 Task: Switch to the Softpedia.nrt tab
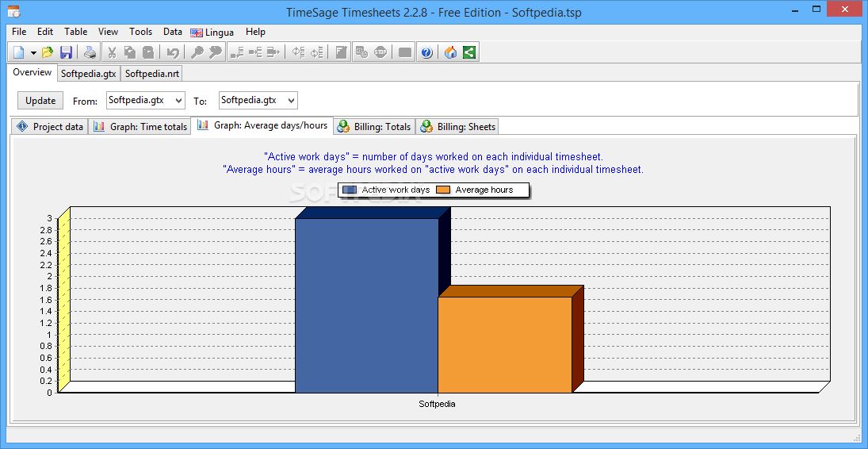pyautogui.click(x=151, y=73)
